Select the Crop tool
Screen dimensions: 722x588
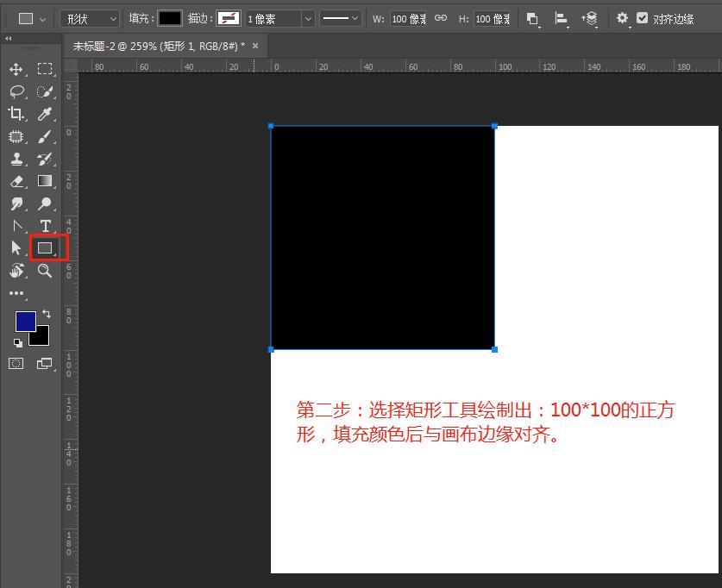click(x=16, y=114)
